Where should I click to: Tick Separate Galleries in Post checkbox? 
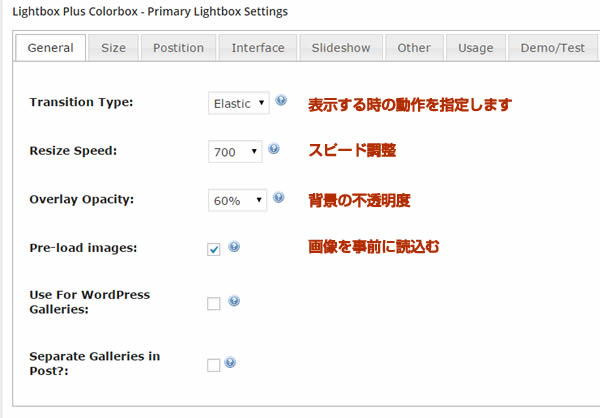coord(214,365)
